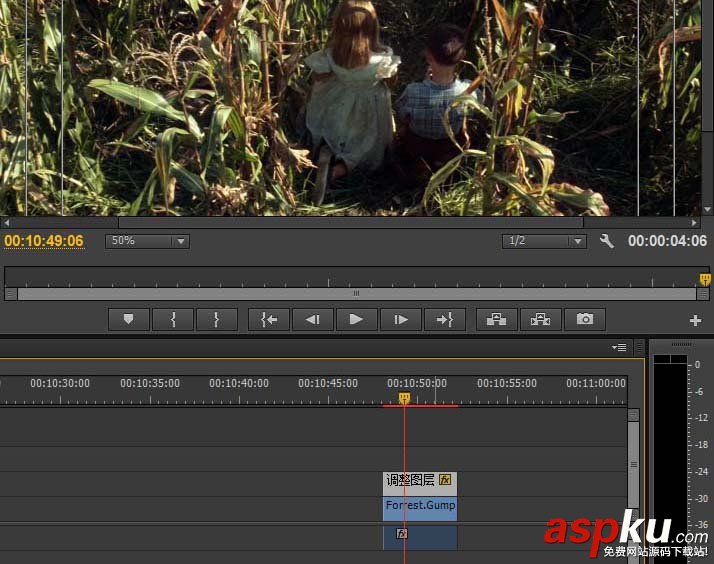Click 00:10:40:00 on the timeline ruler
Image resolution: width=714 pixels, height=564 pixels.
239,383
